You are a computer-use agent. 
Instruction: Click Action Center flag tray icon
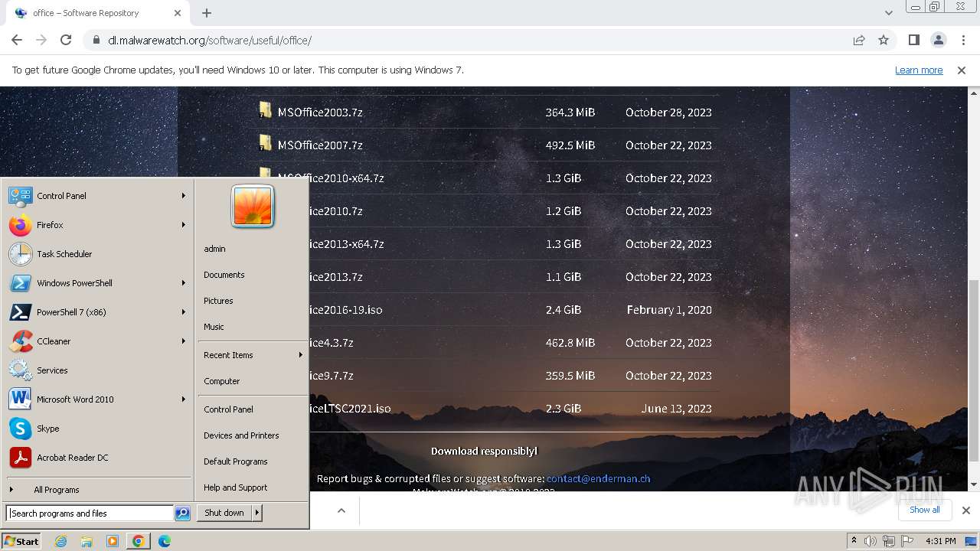click(x=906, y=541)
